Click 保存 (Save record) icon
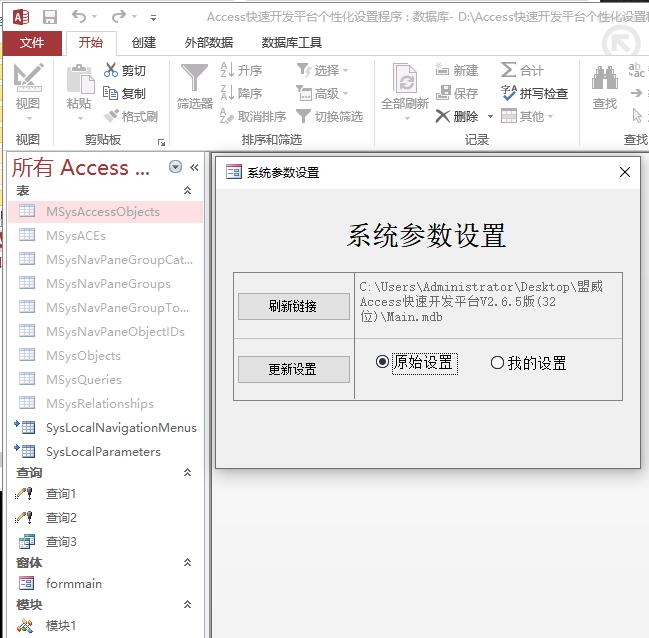This screenshot has width=649, height=638. 443,93
